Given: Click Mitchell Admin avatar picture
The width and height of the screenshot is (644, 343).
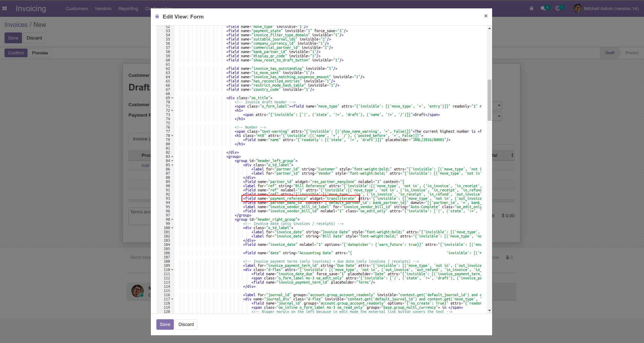Looking at the screenshot, I should click(578, 8).
